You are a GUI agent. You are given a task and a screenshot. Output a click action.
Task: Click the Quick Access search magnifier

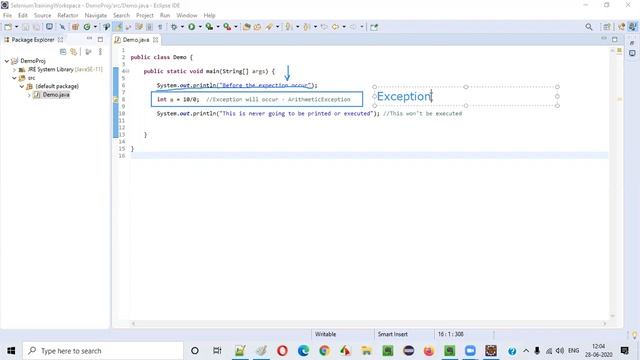[x=589, y=27]
